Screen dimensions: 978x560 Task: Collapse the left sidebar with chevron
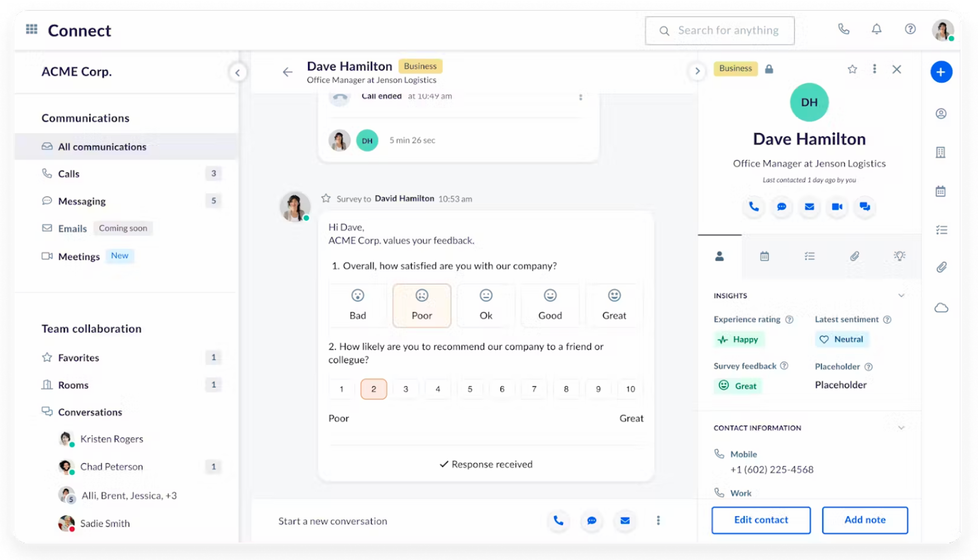tap(237, 72)
